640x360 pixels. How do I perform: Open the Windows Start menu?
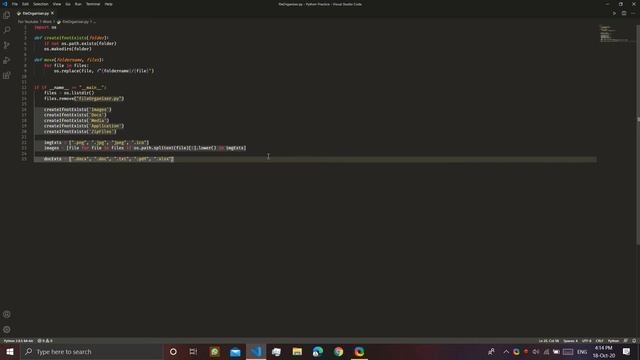[10, 351]
